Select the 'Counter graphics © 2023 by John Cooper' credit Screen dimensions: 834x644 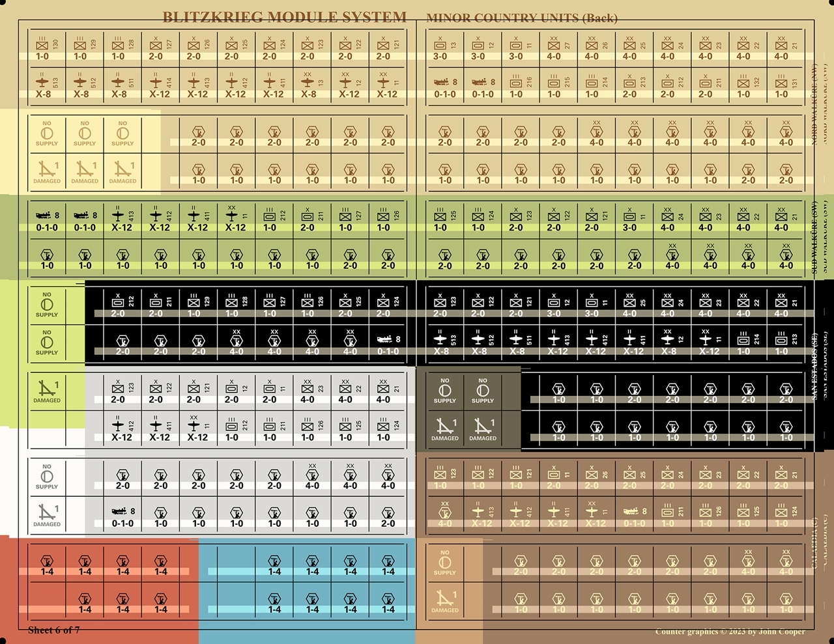point(730,631)
